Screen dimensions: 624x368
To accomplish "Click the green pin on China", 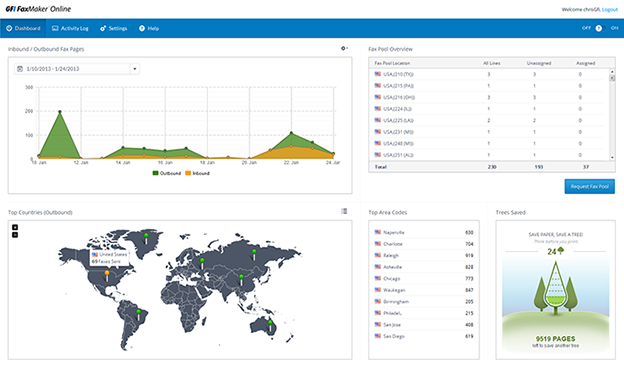I will point(241,279).
